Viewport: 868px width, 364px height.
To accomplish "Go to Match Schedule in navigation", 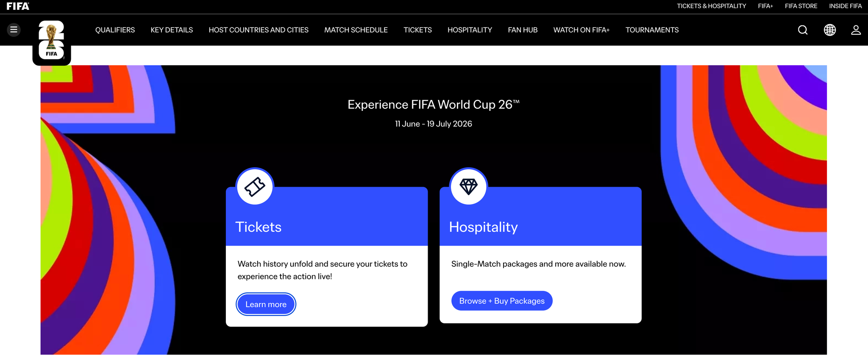I will 356,30.
